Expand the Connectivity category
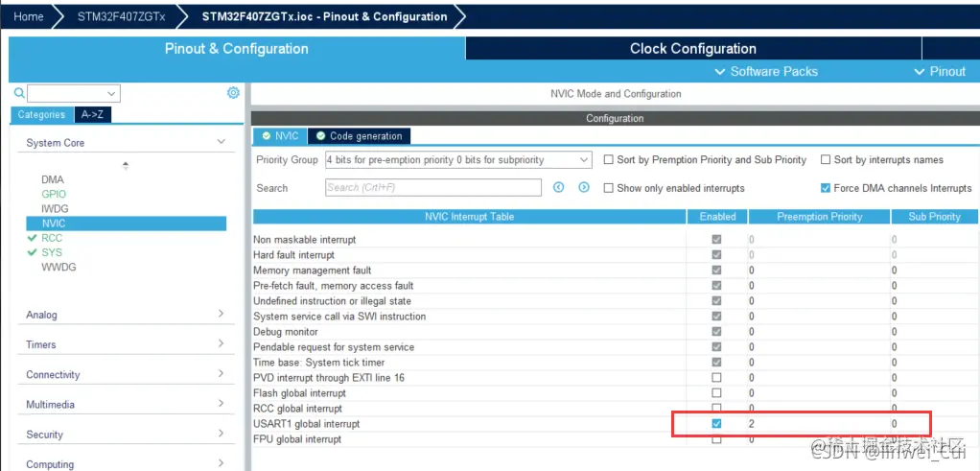980x471 pixels. tap(221, 373)
